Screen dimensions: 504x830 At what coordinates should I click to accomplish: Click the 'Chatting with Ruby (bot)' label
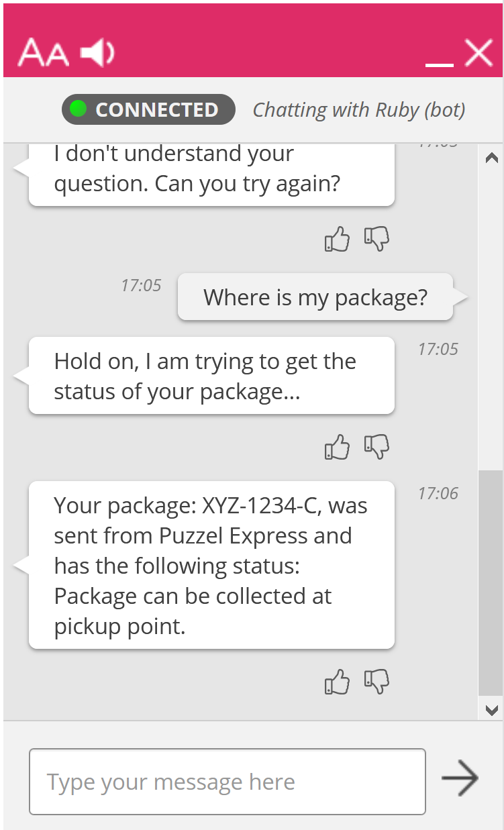point(358,110)
